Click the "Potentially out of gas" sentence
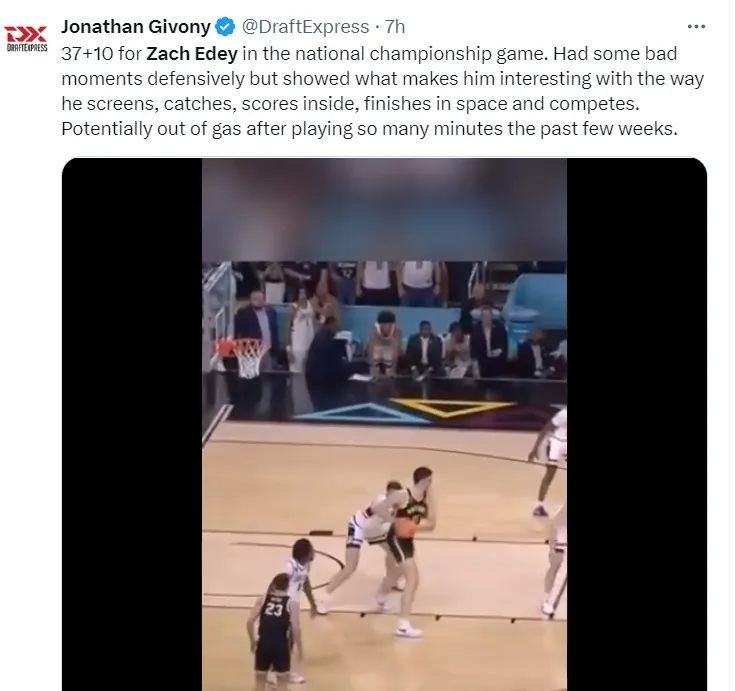This screenshot has width=735, height=691. [369, 128]
